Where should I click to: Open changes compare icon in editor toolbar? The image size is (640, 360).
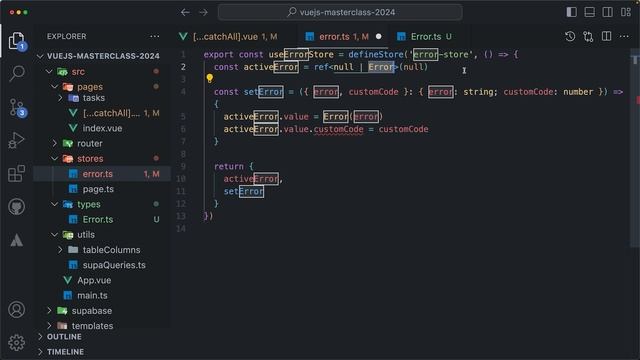(588, 36)
